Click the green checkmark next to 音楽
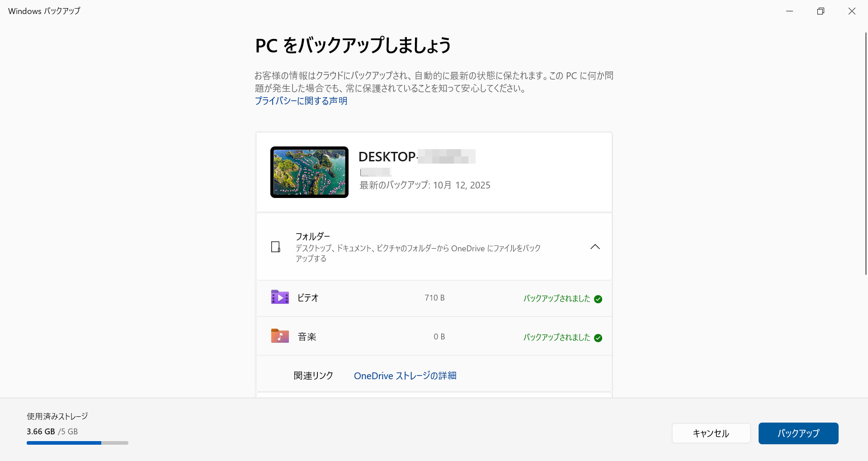Image resolution: width=868 pixels, height=461 pixels. point(598,338)
